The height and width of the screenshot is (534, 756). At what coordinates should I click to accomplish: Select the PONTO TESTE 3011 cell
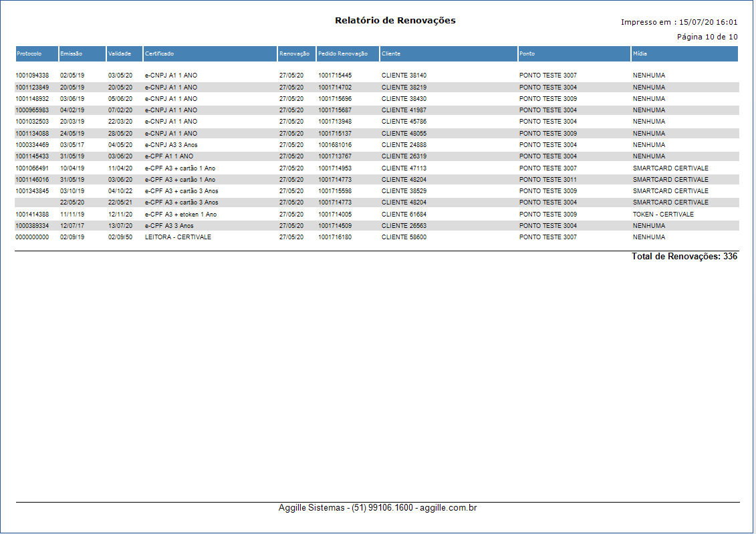pos(547,180)
